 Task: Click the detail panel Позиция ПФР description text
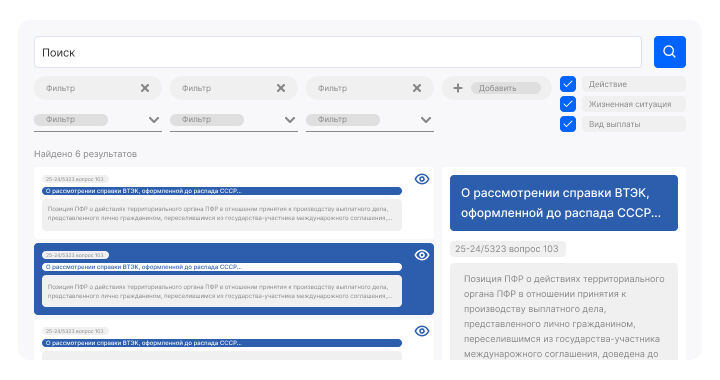tap(563, 312)
